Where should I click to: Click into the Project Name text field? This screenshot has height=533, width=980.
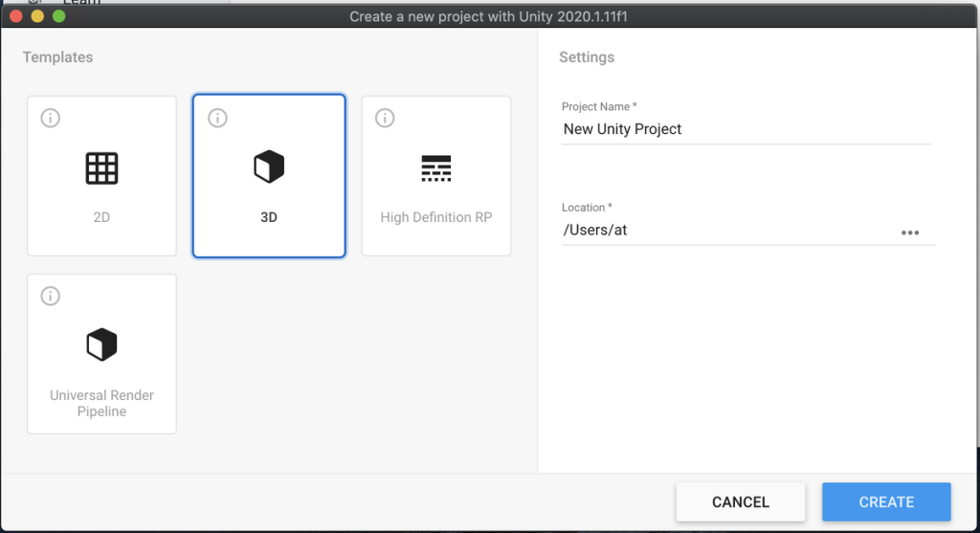tap(746, 129)
